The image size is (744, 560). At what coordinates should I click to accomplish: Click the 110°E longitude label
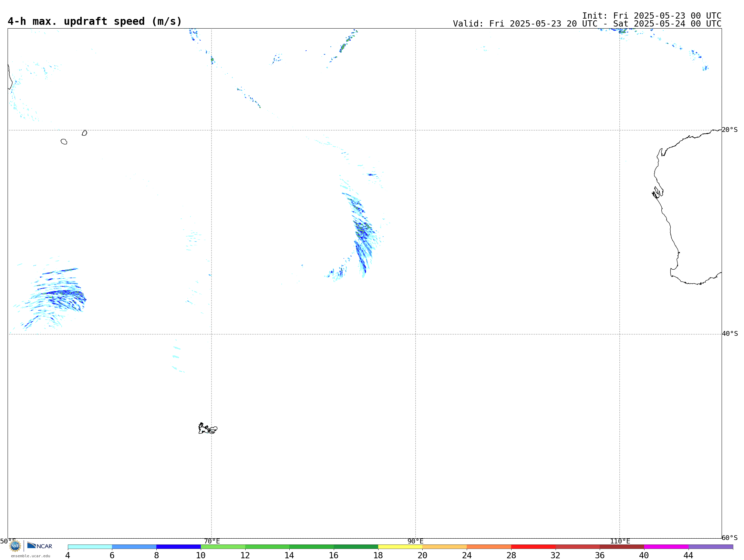620,541
